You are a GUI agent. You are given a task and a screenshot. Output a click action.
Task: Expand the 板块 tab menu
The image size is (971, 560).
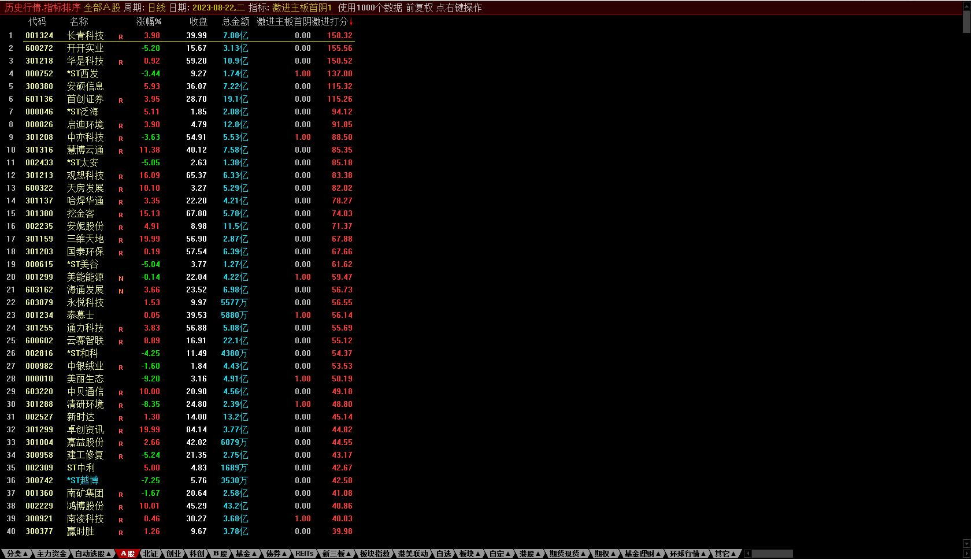tap(470, 554)
